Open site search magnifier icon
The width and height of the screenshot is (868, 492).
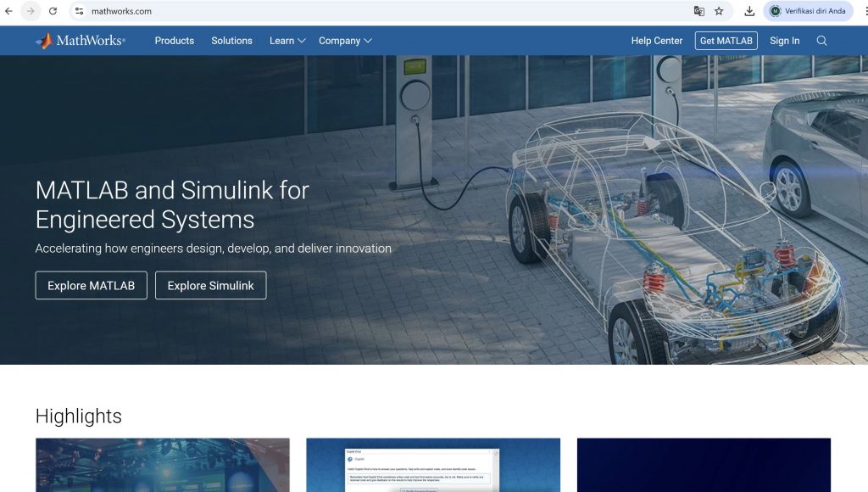(821, 41)
